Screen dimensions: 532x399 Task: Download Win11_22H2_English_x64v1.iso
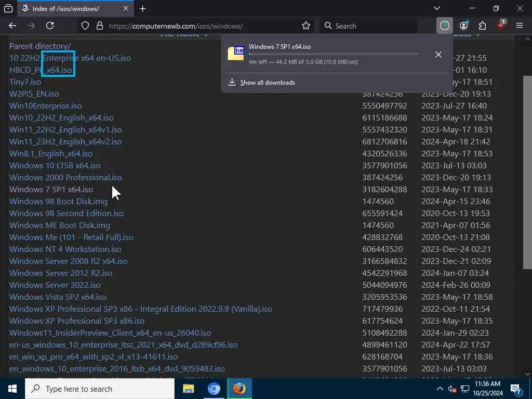coord(65,129)
